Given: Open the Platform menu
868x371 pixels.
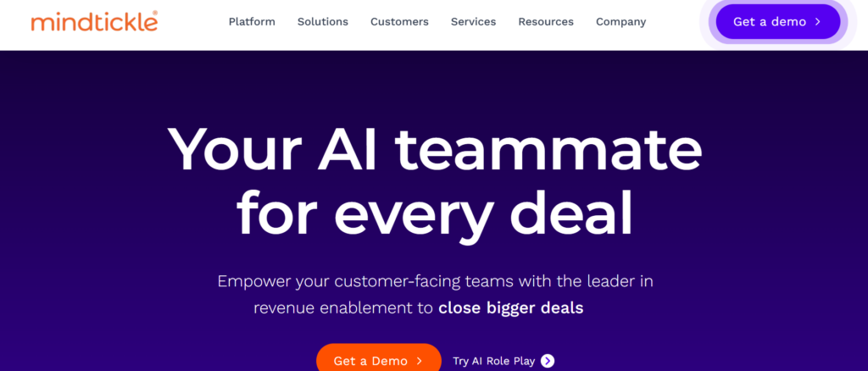Looking at the screenshot, I should click(x=252, y=21).
